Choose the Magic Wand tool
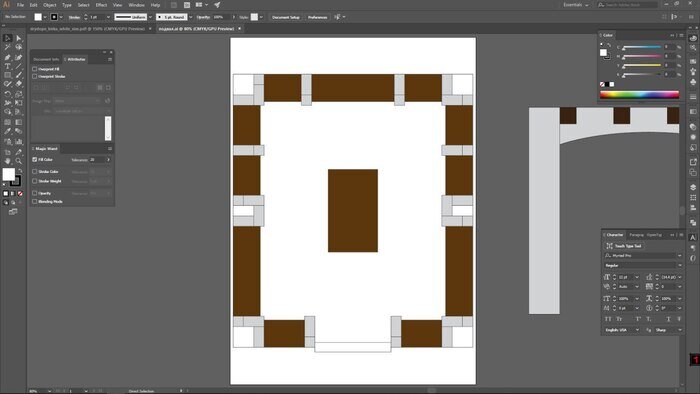 pyautogui.click(x=8, y=47)
